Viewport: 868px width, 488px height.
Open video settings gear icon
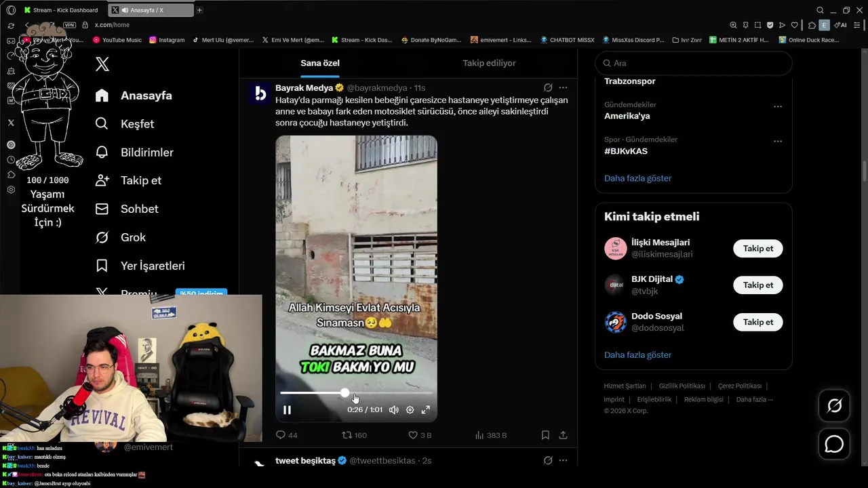410,409
